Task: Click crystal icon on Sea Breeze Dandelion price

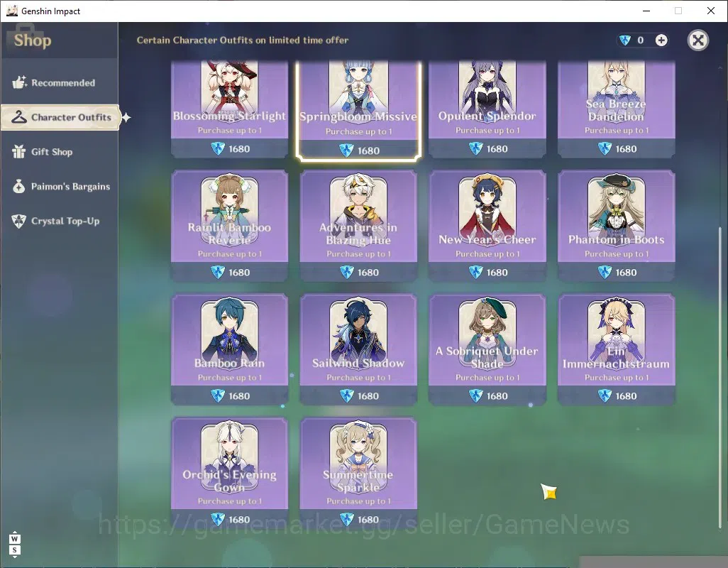Action: (605, 148)
